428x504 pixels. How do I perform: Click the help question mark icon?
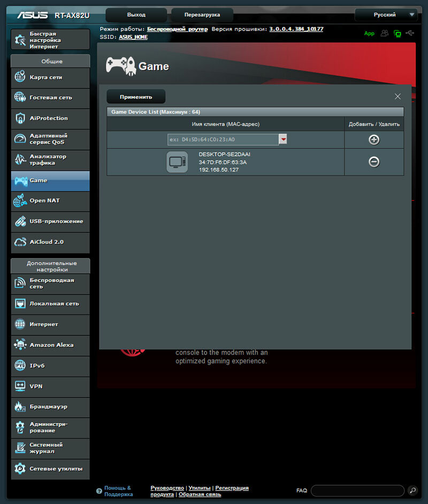tap(99, 491)
